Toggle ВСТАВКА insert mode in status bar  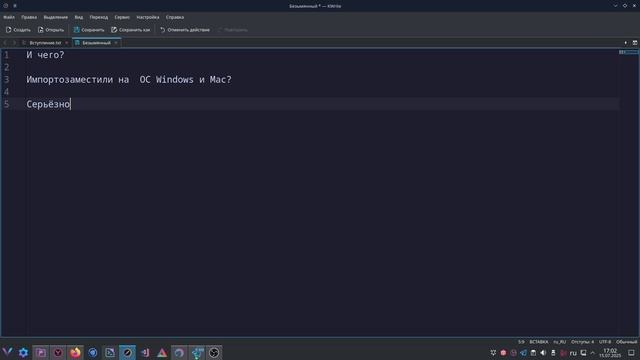(539, 342)
